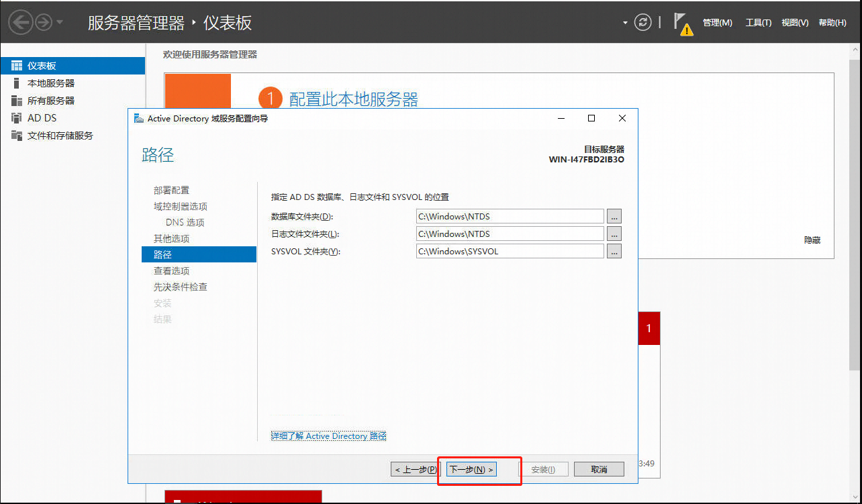Click the 上一步(P) button
The height and width of the screenshot is (504, 862).
416,469
